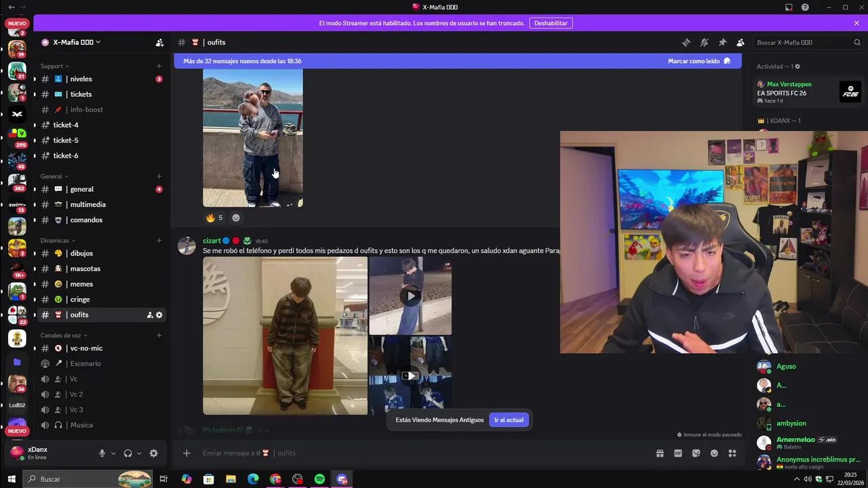Screen dimensions: 868x488
Task: Open the apps launcher icon in message bar
Action: pyautogui.click(x=732, y=453)
